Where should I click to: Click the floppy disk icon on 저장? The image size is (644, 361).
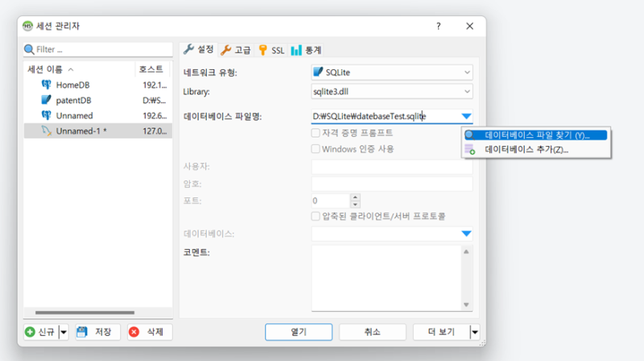82,332
